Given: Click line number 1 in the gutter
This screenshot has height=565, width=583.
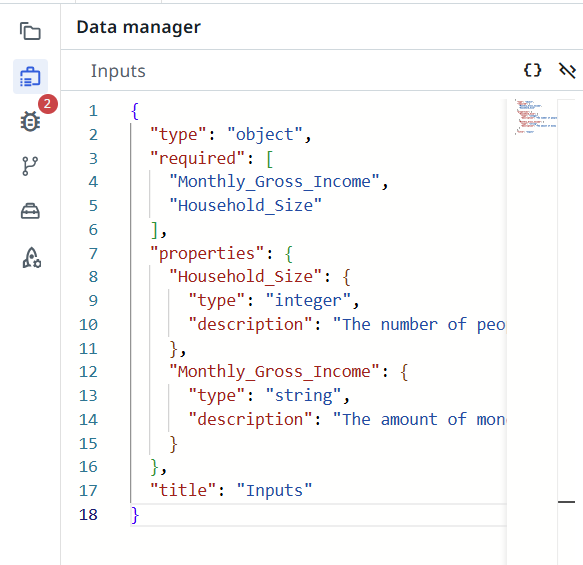Looking at the screenshot, I should 93,111.
